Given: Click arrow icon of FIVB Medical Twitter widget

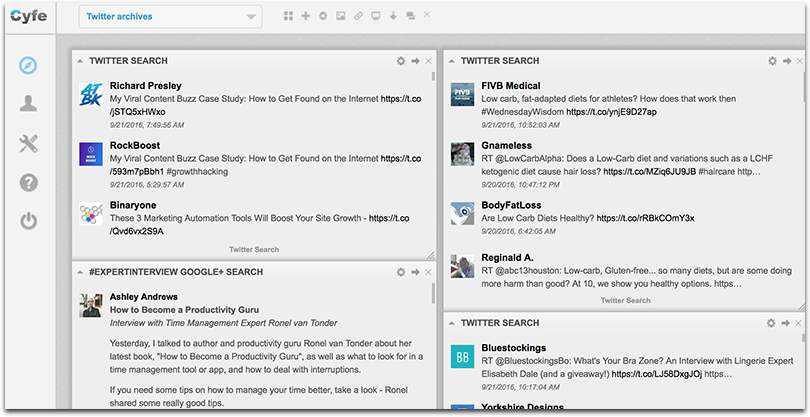Looking at the screenshot, I should [x=787, y=61].
